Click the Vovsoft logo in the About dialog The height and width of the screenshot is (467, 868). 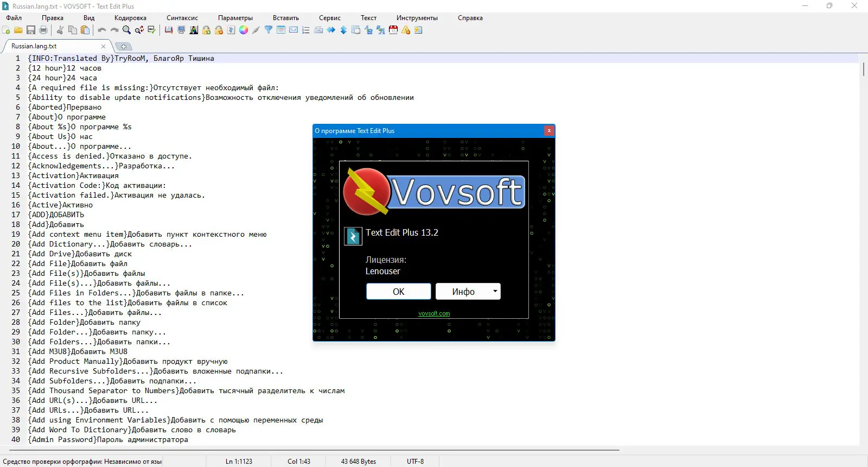434,191
